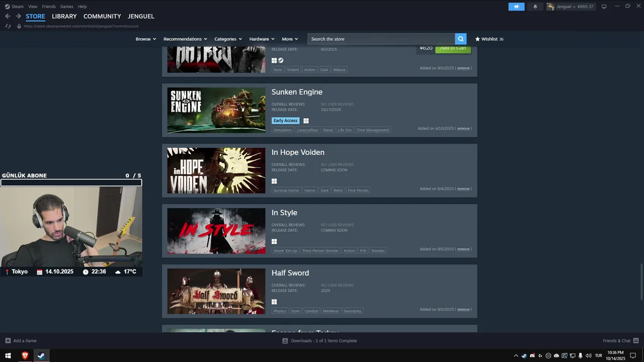
Task: Click the Sunken Engine game thumbnail
Action: pyautogui.click(x=216, y=110)
